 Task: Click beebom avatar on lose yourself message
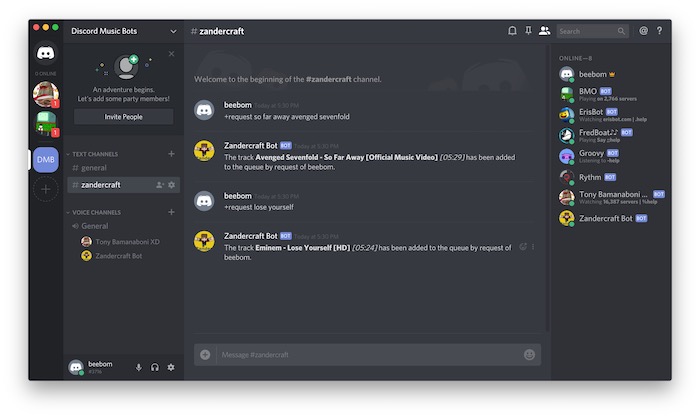pyautogui.click(x=204, y=201)
